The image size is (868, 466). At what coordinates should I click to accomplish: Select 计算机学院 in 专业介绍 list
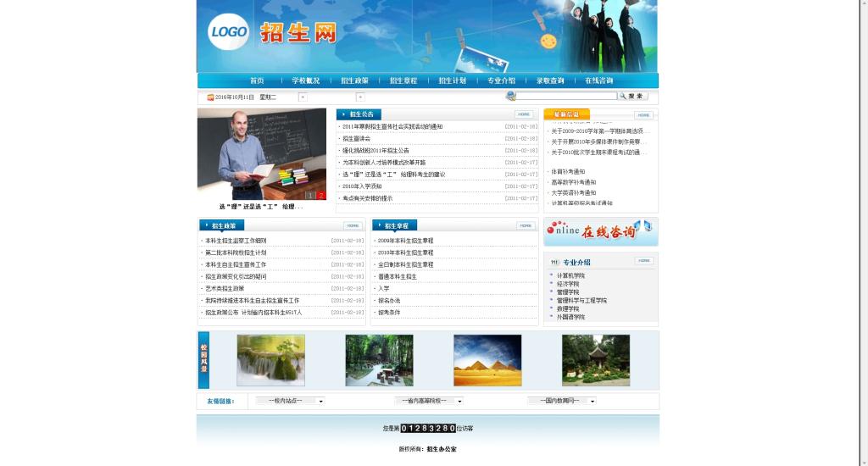(570, 275)
